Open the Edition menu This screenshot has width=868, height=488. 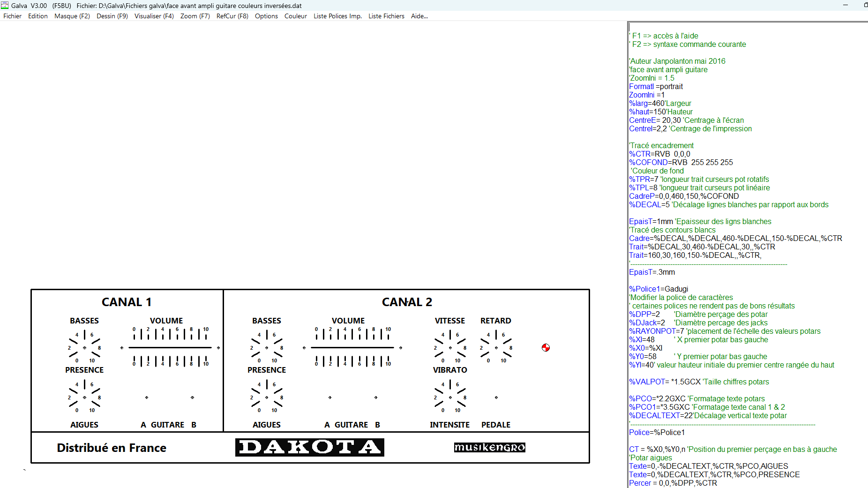37,16
